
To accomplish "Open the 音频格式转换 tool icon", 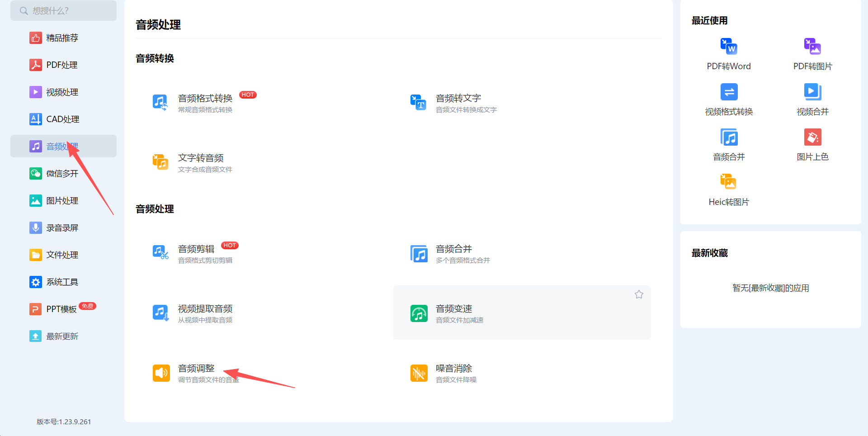I will (160, 102).
